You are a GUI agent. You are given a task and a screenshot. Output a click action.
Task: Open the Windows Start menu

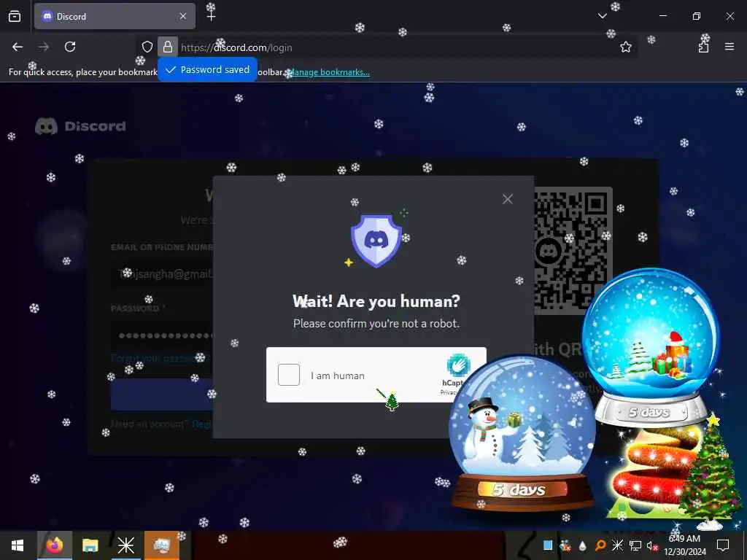tap(18, 545)
